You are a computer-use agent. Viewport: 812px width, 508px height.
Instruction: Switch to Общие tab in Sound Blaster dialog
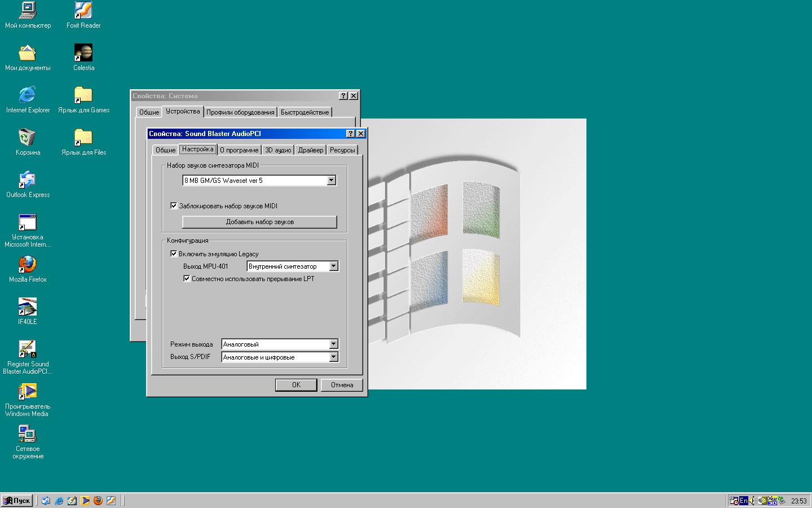tap(165, 150)
